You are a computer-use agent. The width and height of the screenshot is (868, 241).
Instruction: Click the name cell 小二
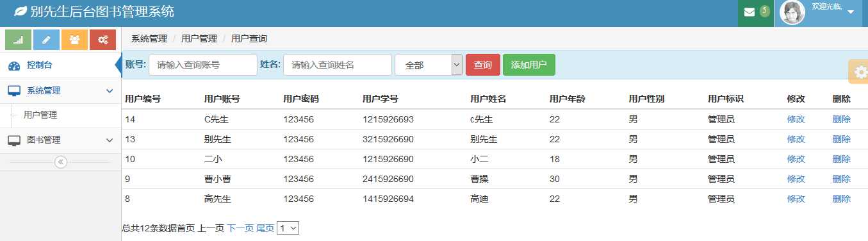(x=479, y=159)
